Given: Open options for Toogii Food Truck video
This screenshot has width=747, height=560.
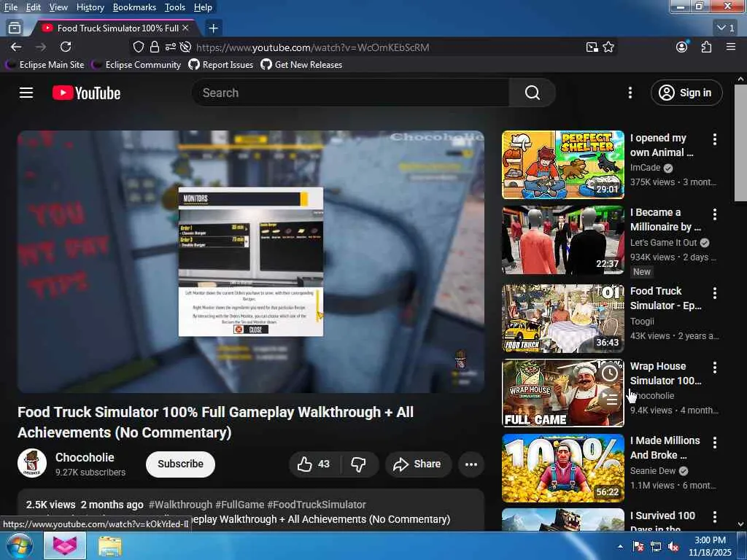Looking at the screenshot, I should coord(714,293).
